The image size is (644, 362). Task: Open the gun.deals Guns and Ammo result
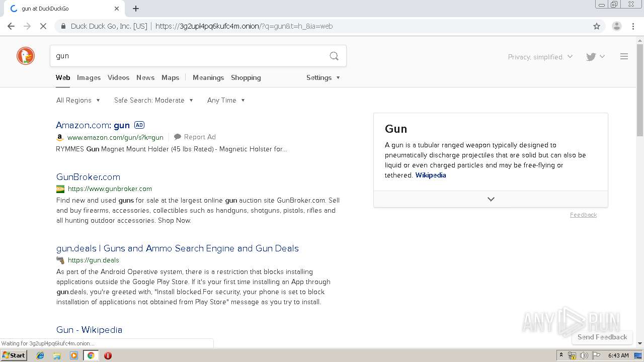pos(178,248)
